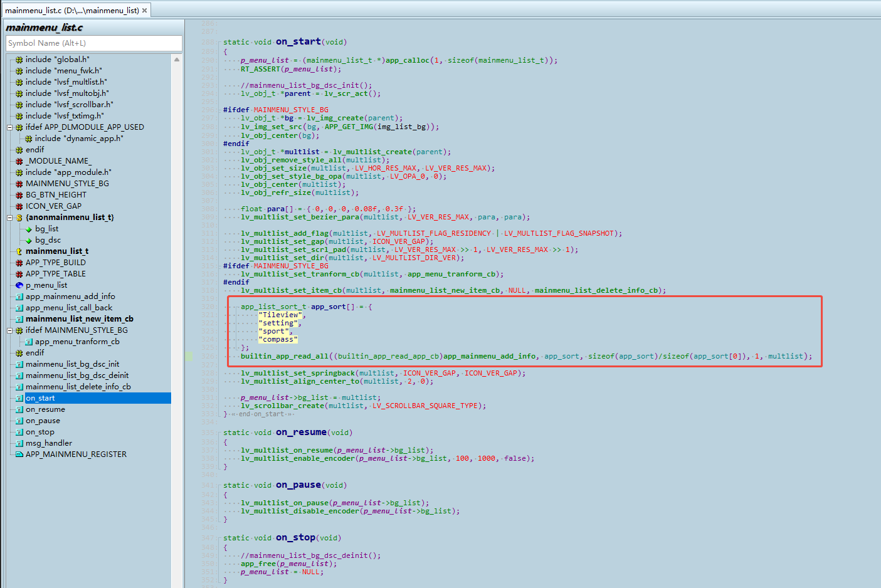
Task: Click the include "menu_fwk.h" symbol icon
Action: point(19,71)
